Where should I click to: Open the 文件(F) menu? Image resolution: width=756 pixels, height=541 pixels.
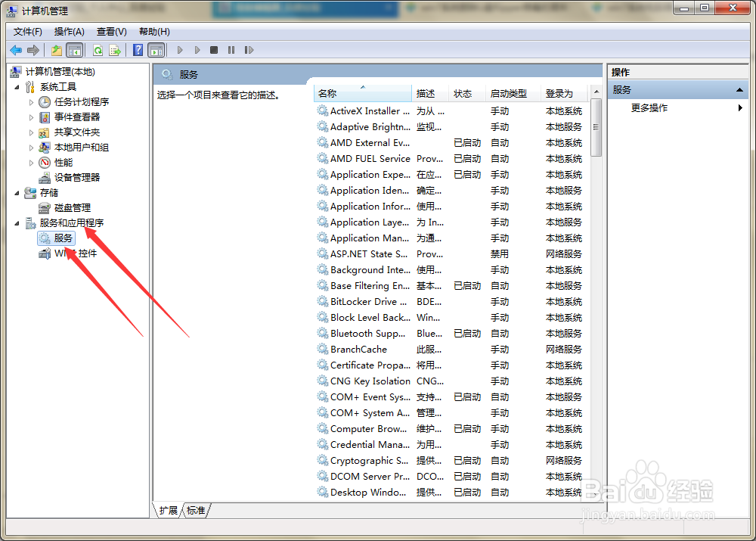click(x=27, y=32)
